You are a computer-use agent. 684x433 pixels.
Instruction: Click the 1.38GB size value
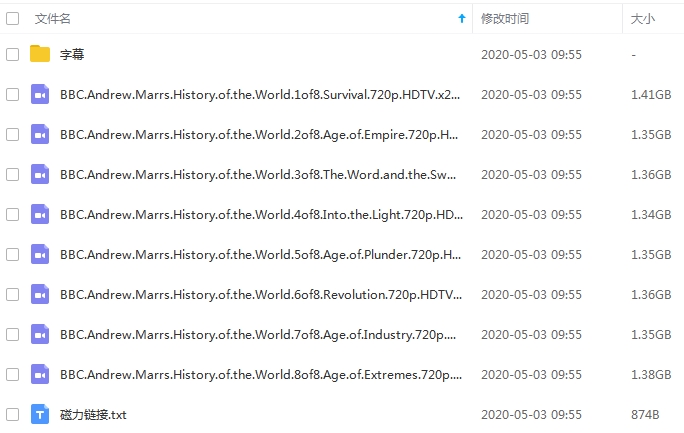(651, 375)
